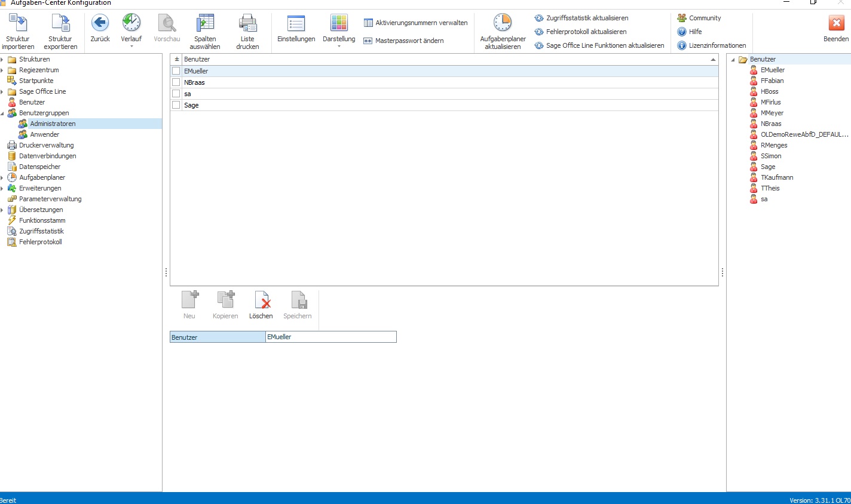This screenshot has height=504, width=851.
Task: Exit via the Beenden button
Action: [x=836, y=29]
